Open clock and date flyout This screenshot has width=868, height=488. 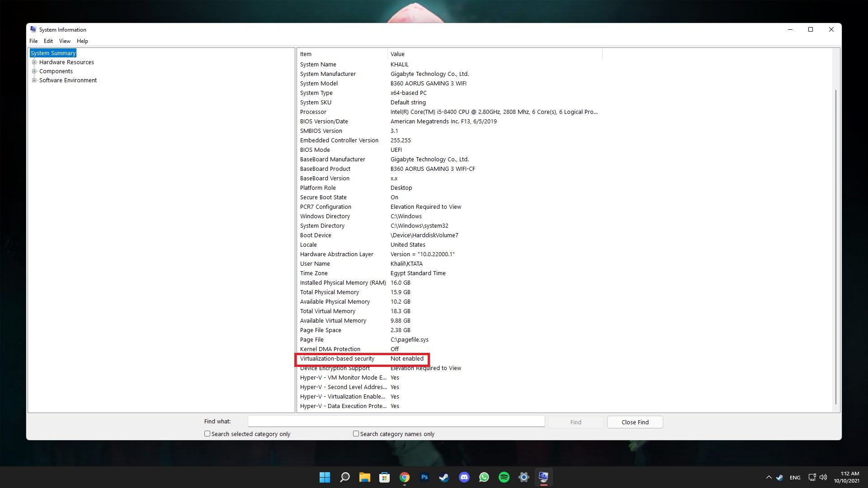[846, 477]
